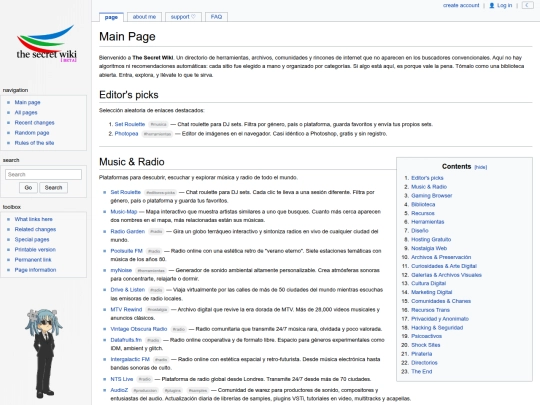Screen dimensions: 540x405
Task: Click create account link
Action: tap(461, 6)
